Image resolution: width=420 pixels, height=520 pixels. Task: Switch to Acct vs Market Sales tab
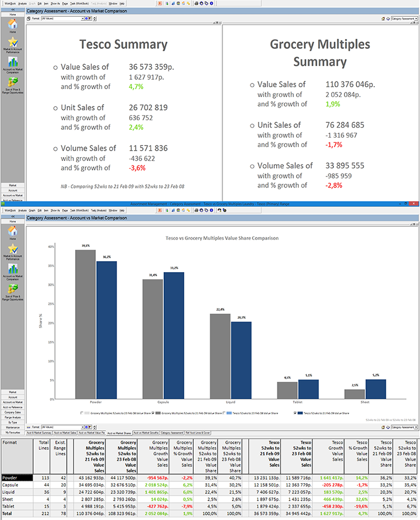point(65,433)
